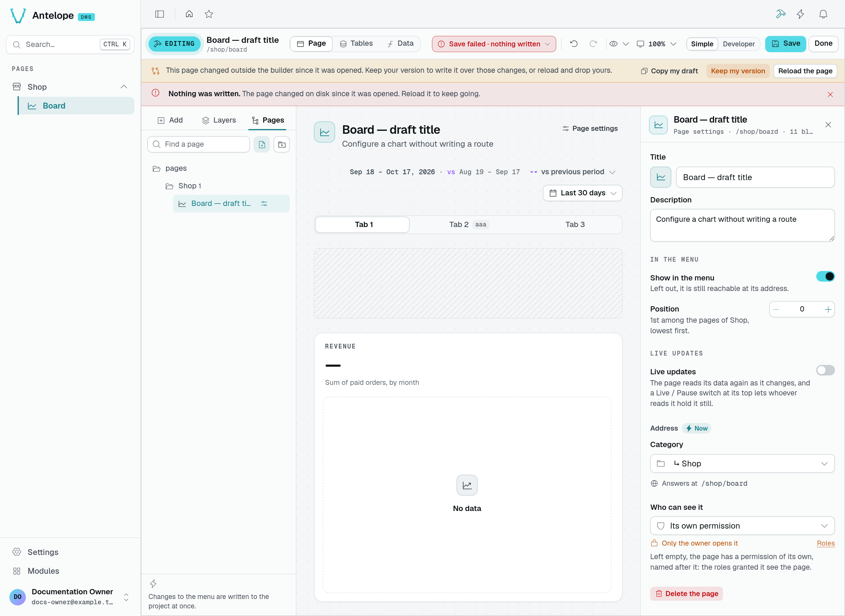Open Modules in the sidebar
The image size is (845, 616).
[43, 571]
